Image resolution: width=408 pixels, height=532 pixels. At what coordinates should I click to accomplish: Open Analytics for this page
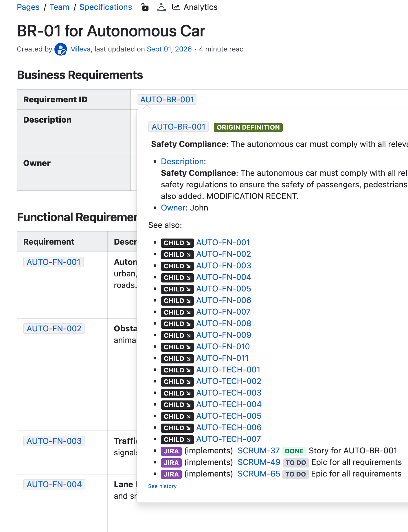click(200, 7)
